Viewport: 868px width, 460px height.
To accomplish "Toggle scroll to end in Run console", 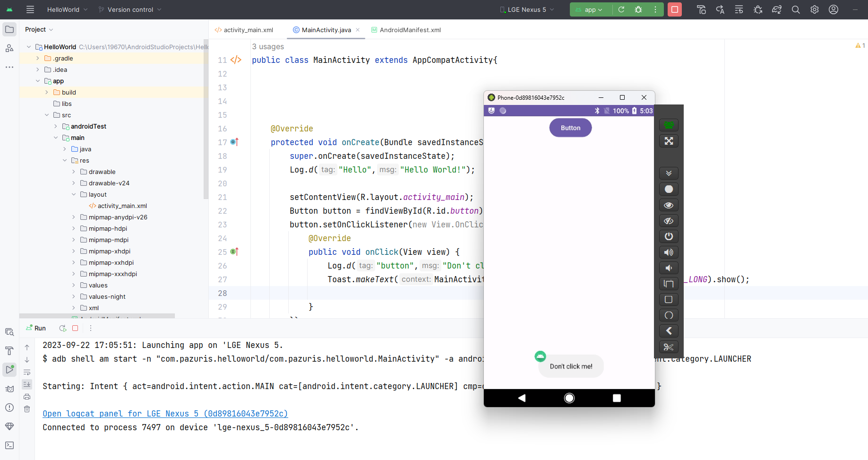I will click(x=27, y=384).
